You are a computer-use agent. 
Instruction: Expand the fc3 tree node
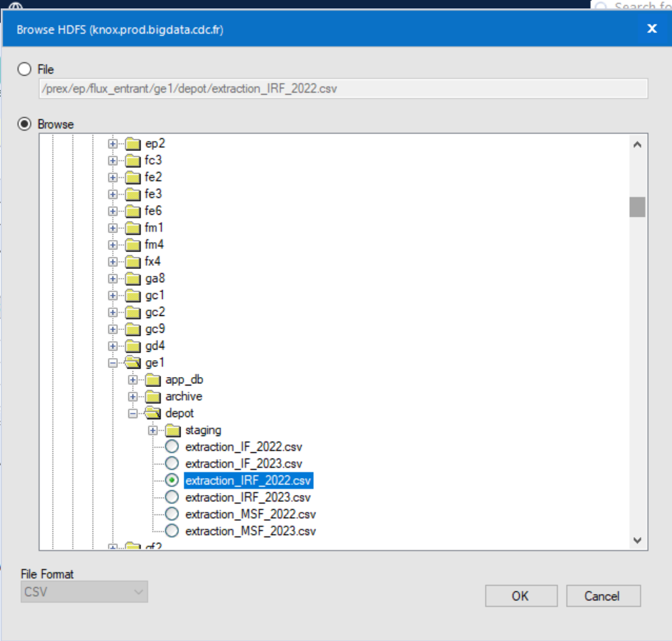click(x=112, y=160)
